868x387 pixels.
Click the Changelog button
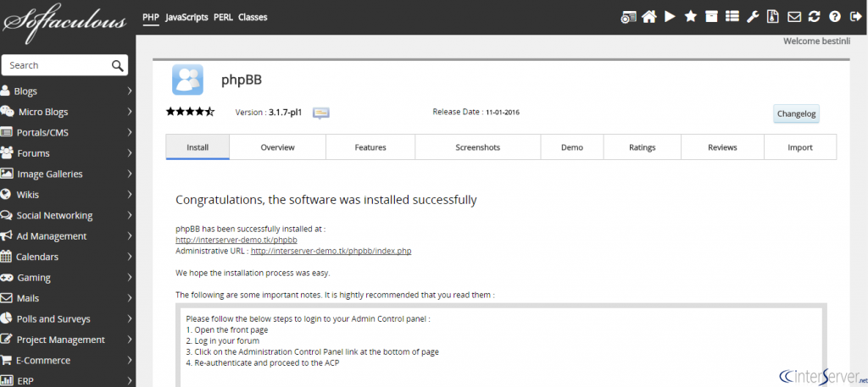[x=796, y=113]
